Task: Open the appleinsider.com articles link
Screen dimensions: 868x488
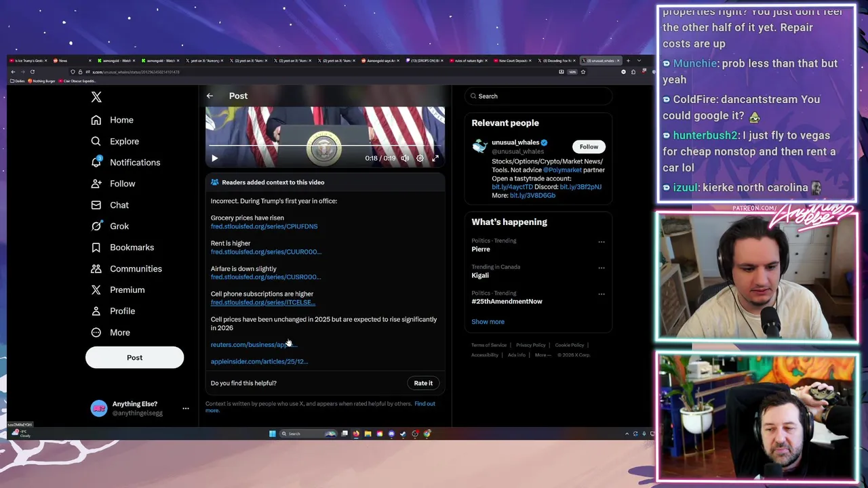Action: click(x=259, y=361)
